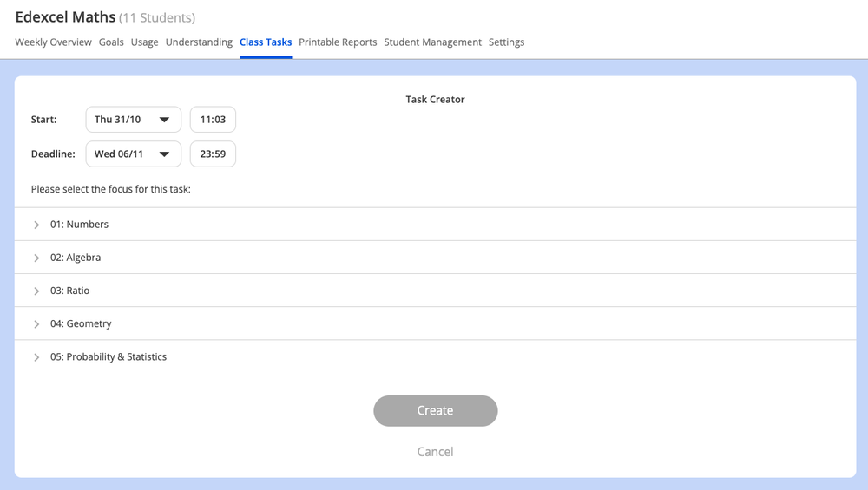The height and width of the screenshot is (490, 868).
Task: Click the Task Creator heading
Action: tap(435, 100)
